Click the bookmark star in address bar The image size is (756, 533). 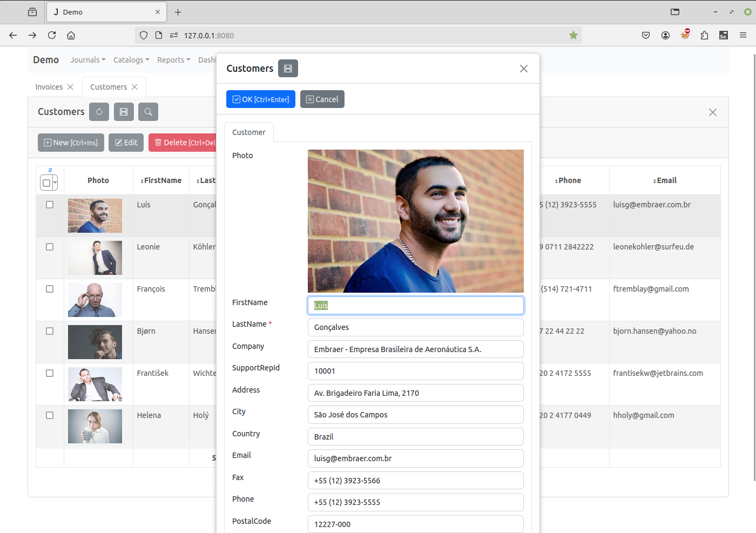(573, 35)
